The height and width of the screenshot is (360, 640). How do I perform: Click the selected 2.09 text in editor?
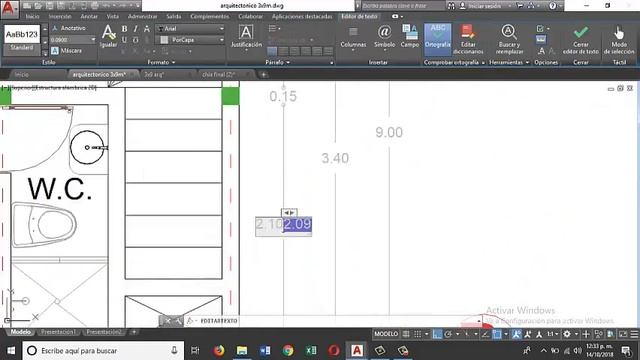point(298,224)
